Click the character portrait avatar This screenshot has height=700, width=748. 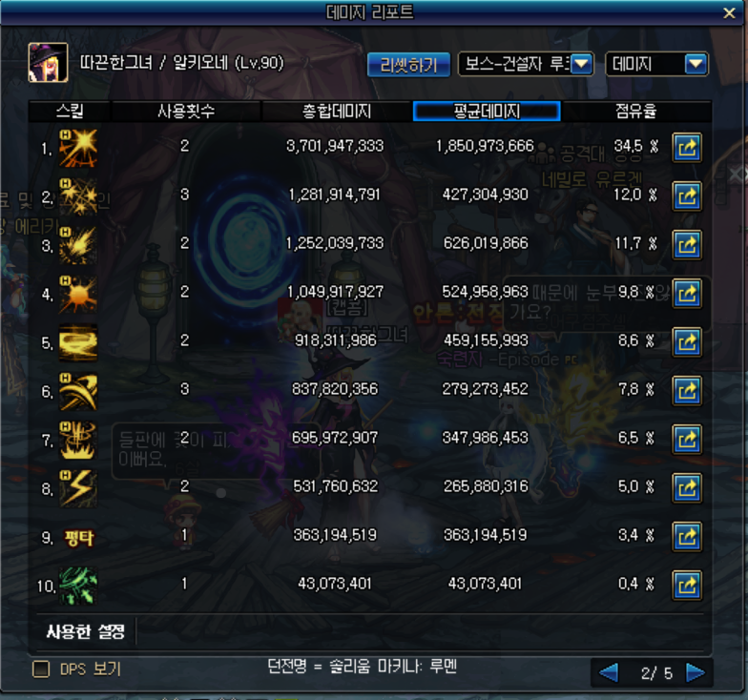pos(48,63)
